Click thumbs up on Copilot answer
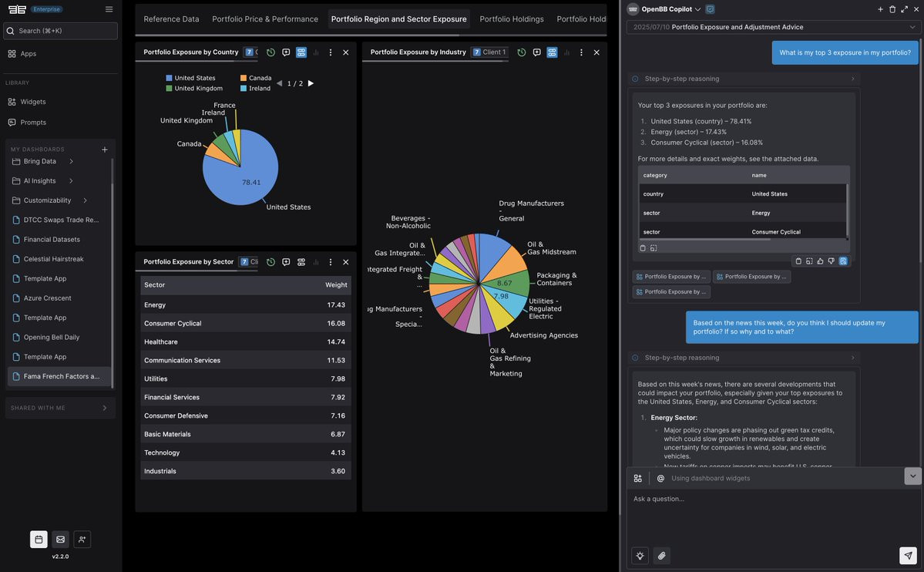The image size is (924, 572). [820, 261]
